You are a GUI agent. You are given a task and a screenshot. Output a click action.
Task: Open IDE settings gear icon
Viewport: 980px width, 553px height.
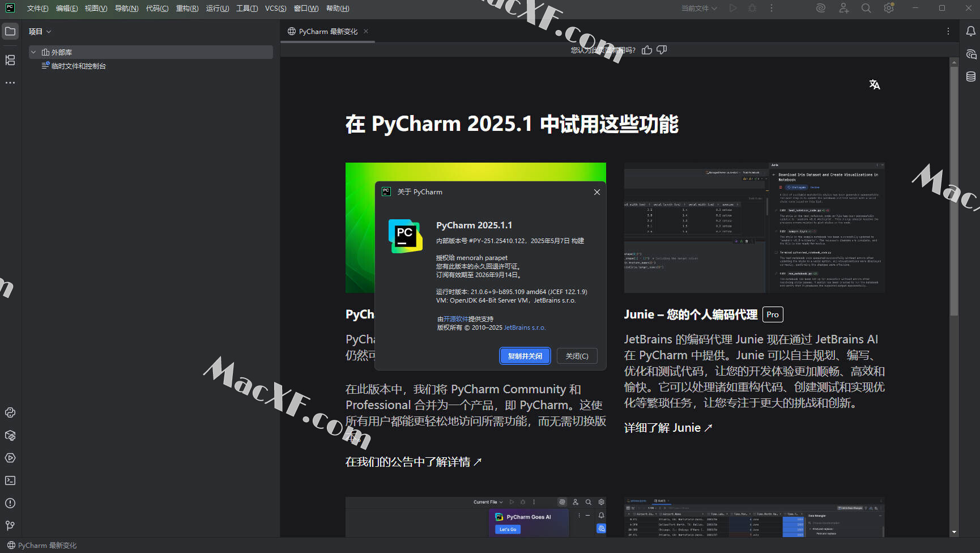(889, 8)
